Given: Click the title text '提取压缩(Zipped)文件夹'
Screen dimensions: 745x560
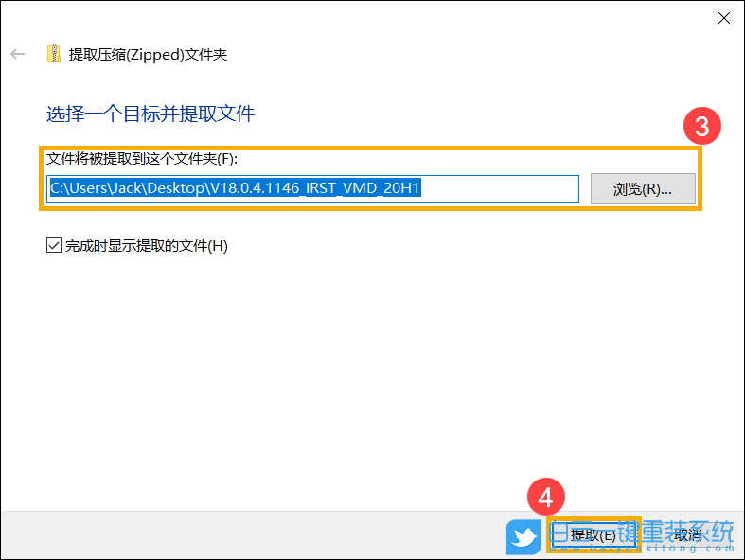Looking at the screenshot, I should [x=148, y=54].
